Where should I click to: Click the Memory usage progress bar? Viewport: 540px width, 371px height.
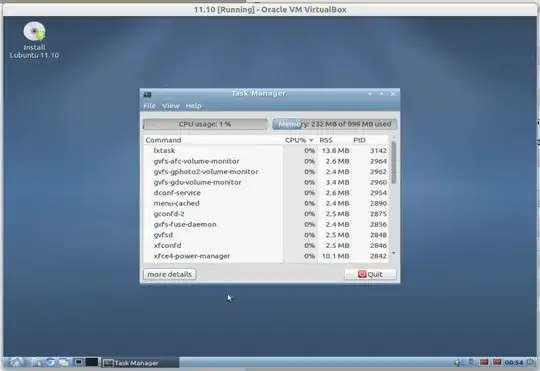(334, 124)
